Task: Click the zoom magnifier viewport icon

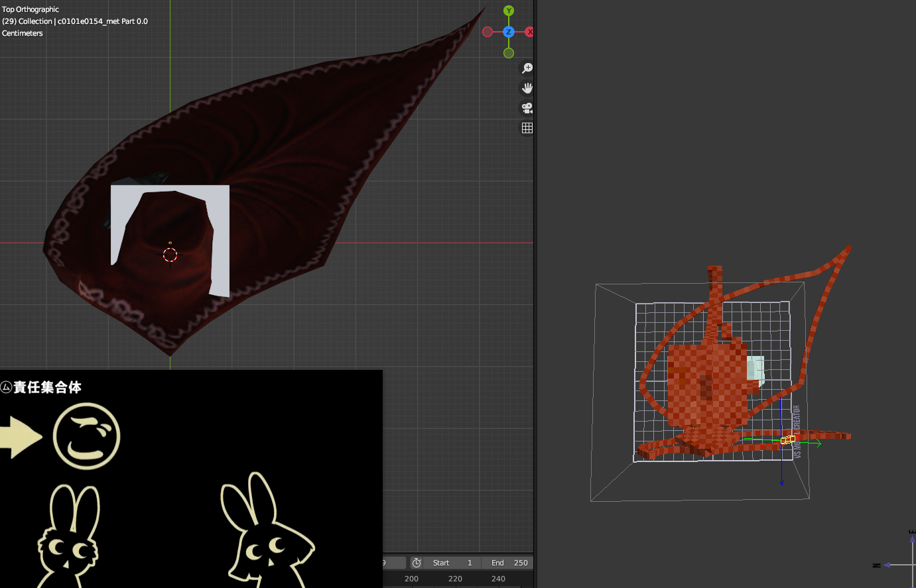Action: coord(527,68)
